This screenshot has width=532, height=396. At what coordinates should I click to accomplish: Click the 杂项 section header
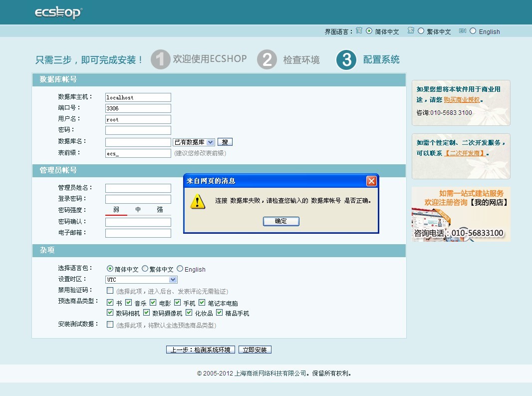click(219, 250)
